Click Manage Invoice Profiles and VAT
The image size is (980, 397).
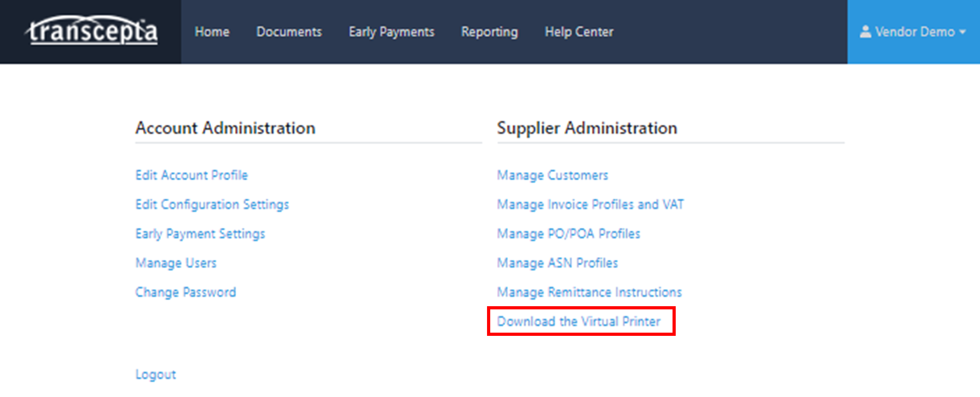point(590,204)
